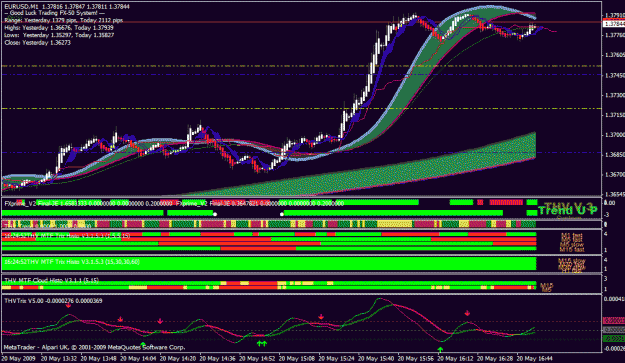The image size is (625, 363).
Task: Click the pink level tag on THVTrix scale
Action: click(x=614, y=320)
